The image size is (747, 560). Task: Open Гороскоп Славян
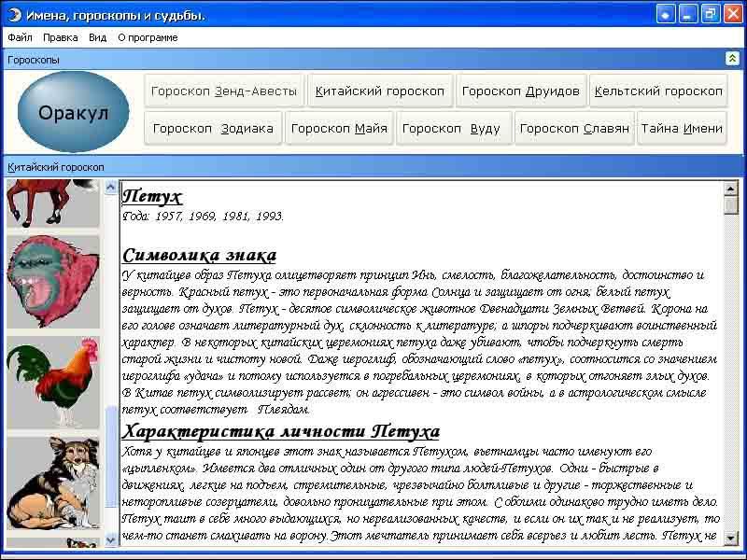click(574, 129)
